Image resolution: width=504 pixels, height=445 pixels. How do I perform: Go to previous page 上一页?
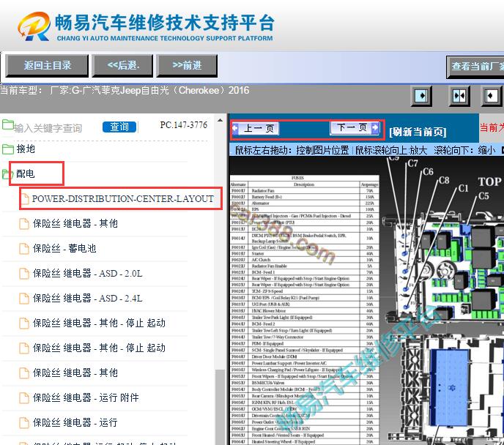click(x=256, y=129)
